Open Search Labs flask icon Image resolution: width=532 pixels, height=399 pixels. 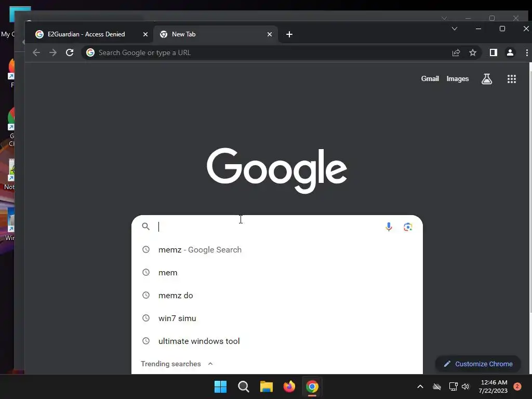pos(486,79)
